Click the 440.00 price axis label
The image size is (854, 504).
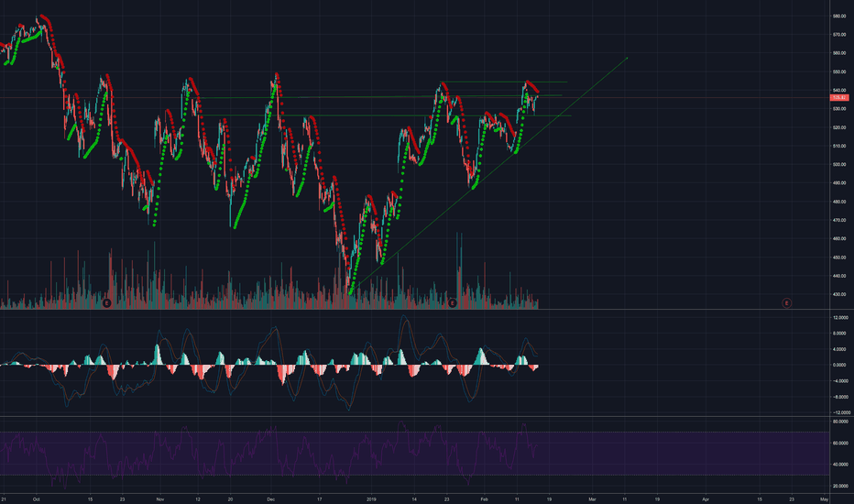point(839,276)
